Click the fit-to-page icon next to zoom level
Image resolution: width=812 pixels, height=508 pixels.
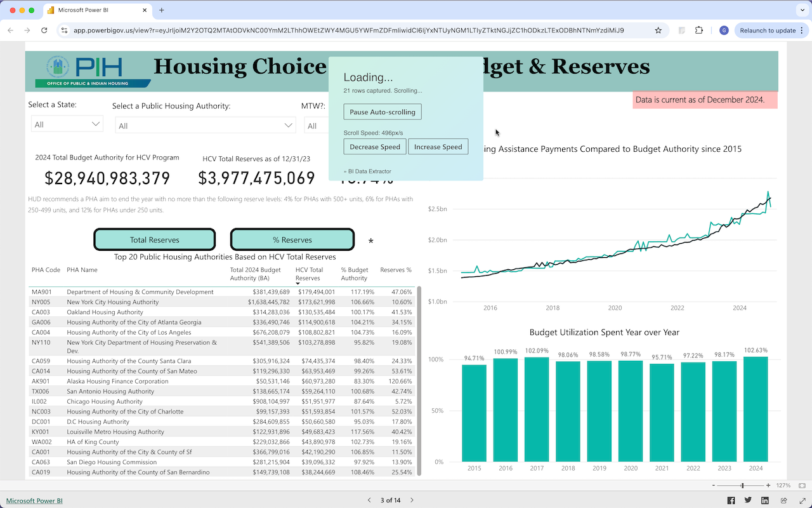tap(802, 485)
